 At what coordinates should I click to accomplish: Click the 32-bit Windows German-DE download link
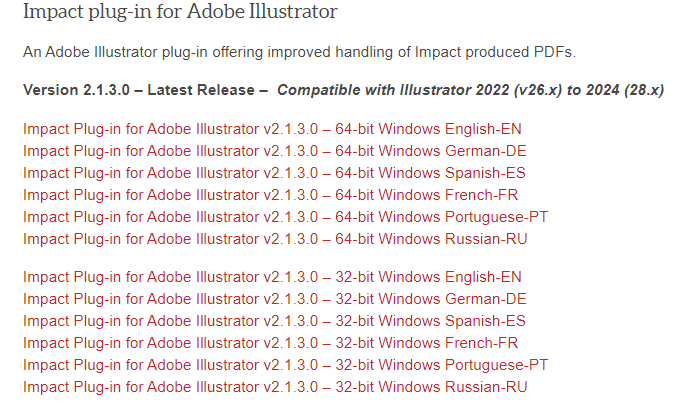pyautogui.click(x=274, y=299)
